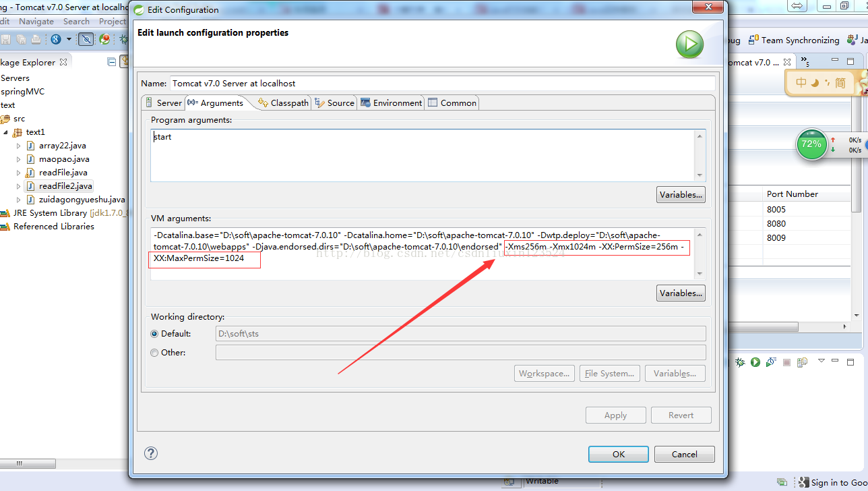The width and height of the screenshot is (868, 491).
Task: Click the Team Synchronizing perspective icon
Action: pyautogui.click(x=752, y=40)
